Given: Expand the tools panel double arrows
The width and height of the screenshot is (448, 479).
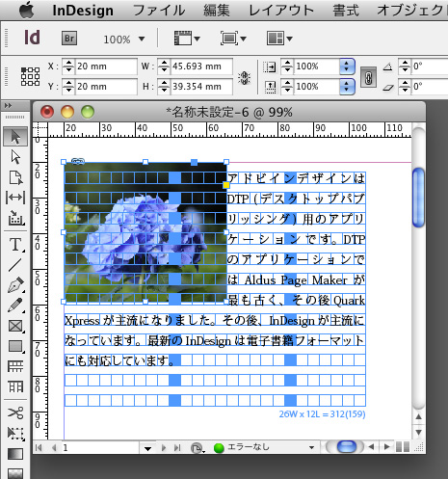Looking at the screenshot, I should coord(8,105).
